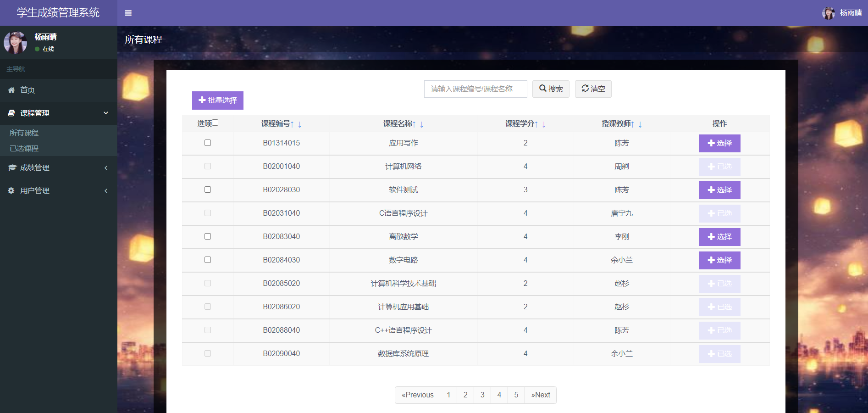Screen dimensions: 868x413
Task: Select course 数字电路 with 选择 button
Action: click(719, 260)
